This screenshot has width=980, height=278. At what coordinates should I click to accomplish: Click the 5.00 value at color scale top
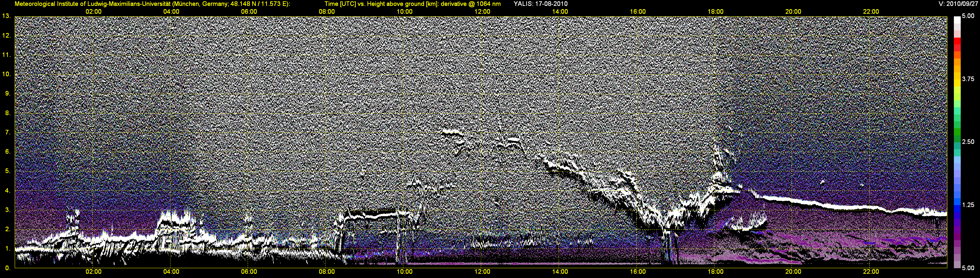click(968, 16)
